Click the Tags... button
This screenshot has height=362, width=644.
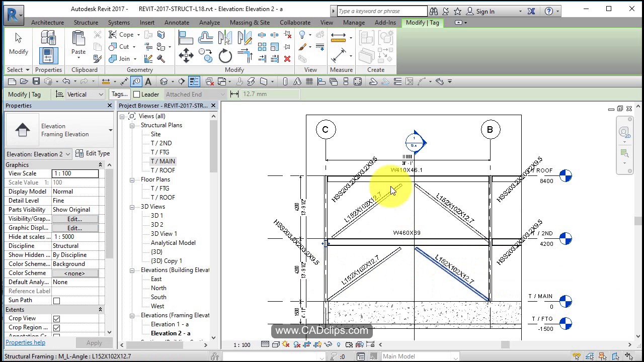click(120, 94)
